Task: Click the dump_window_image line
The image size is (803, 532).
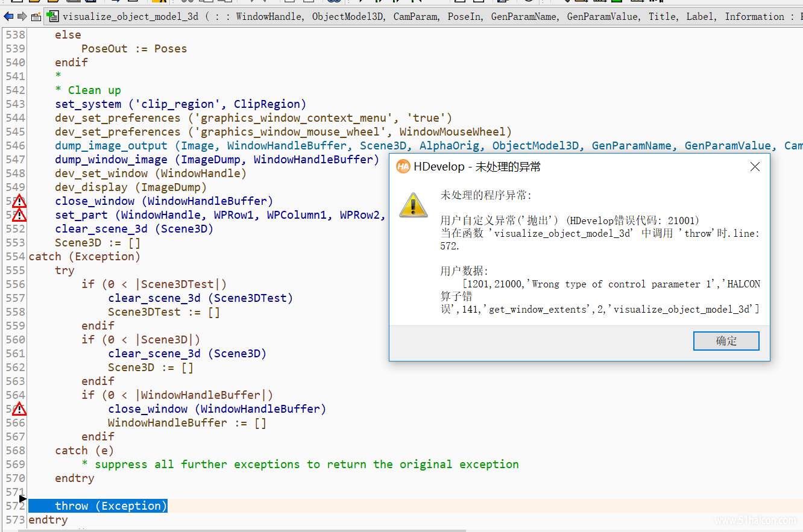Action: coord(217,160)
